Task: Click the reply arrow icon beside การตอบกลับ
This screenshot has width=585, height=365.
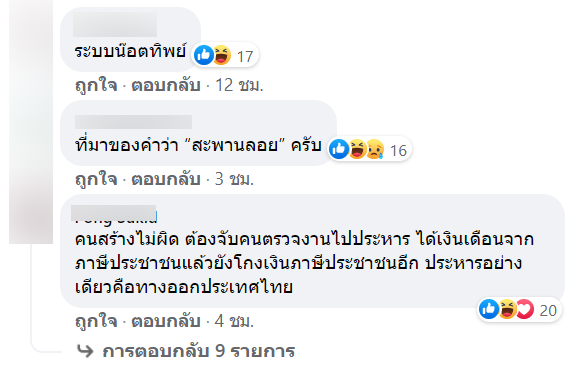Action: (85, 351)
